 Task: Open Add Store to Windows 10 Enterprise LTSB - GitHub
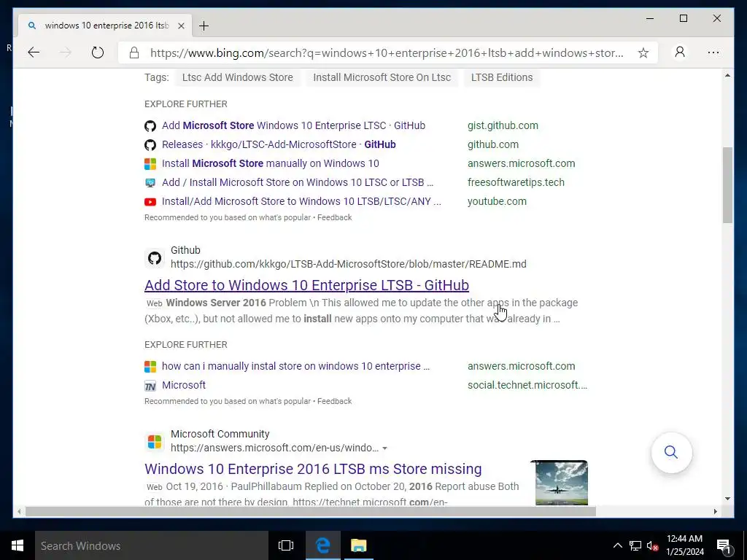click(306, 285)
